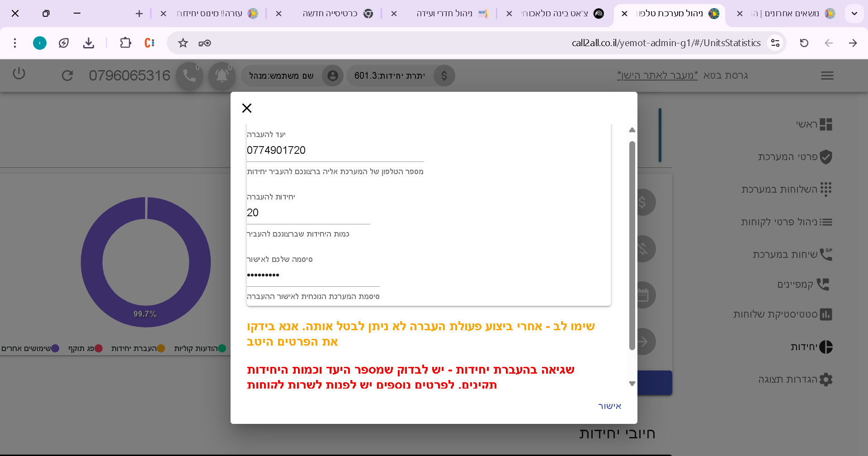Confirm the transfer with אישור
Viewport: 868px width, 456px height.
coord(609,406)
